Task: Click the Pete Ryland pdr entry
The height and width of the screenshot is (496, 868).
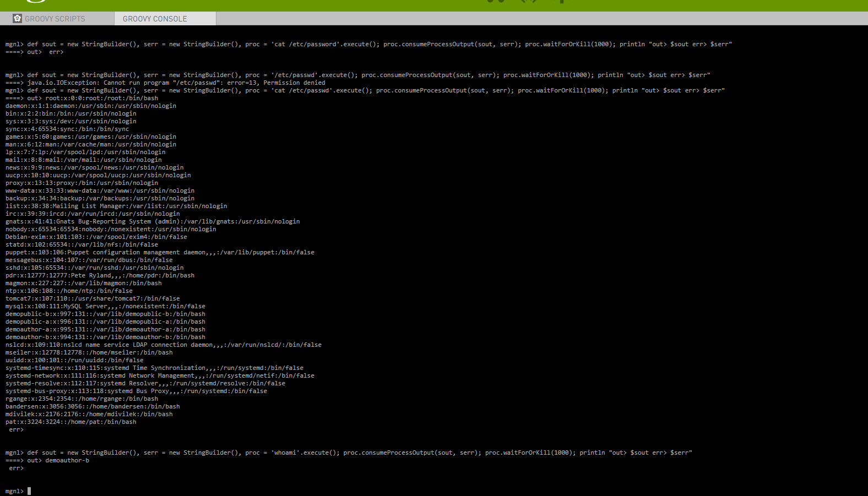Action: pyautogui.click(x=100, y=275)
